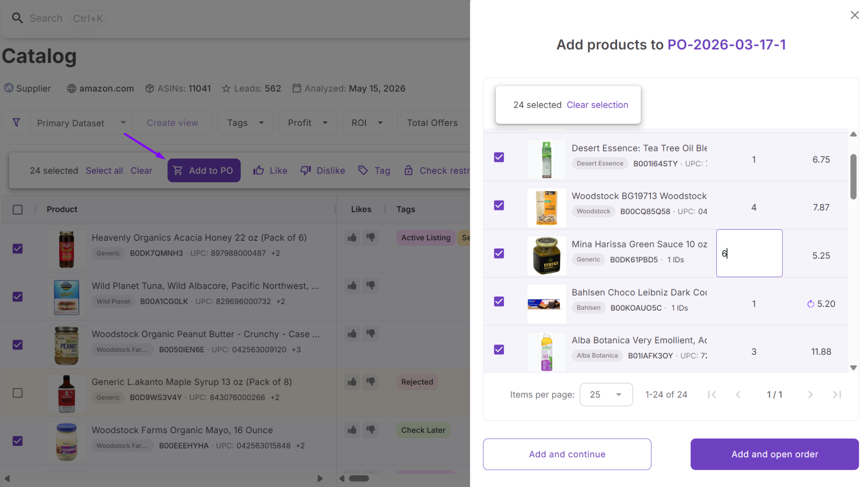This screenshot has height=487, width=868.
Task: Click the Active Listing tag
Action: 426,238
